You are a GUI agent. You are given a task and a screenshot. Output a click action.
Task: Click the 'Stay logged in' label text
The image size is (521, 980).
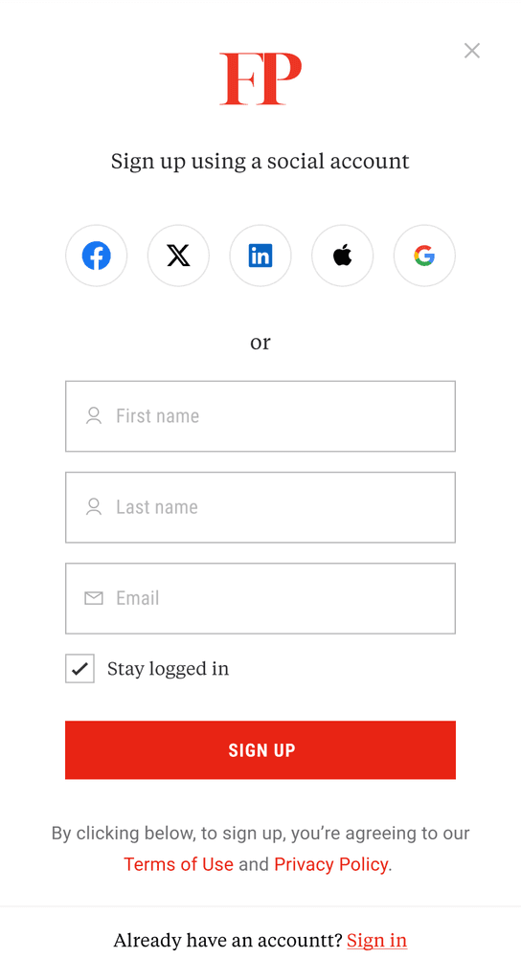click(x=168, y=669)
